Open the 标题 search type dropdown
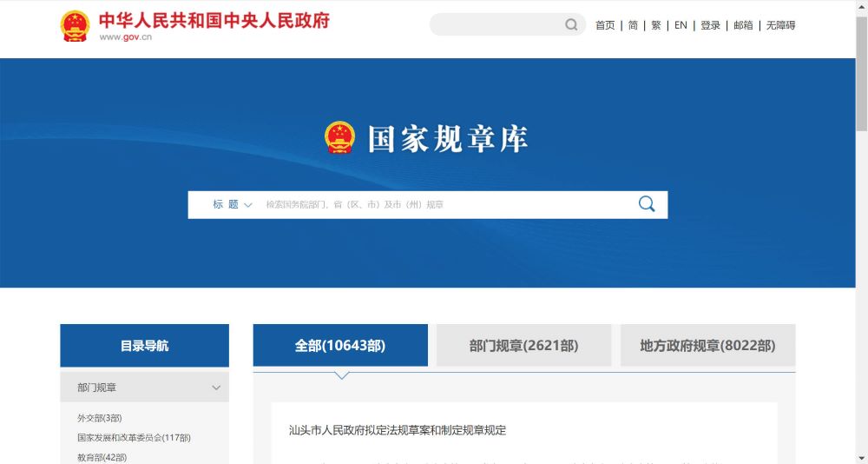 coord(233,204)
